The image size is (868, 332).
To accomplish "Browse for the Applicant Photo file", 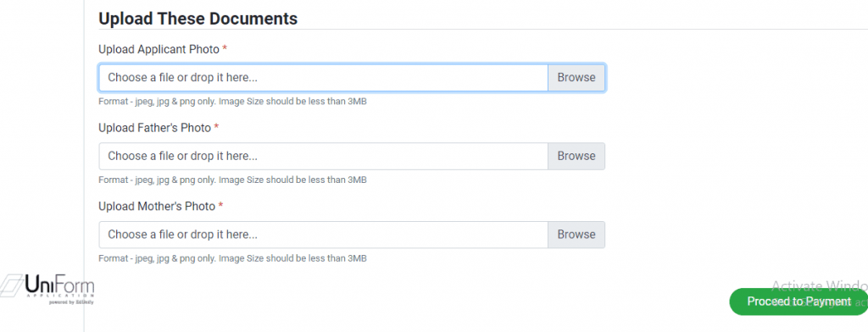I will click(x=576, y=77).
